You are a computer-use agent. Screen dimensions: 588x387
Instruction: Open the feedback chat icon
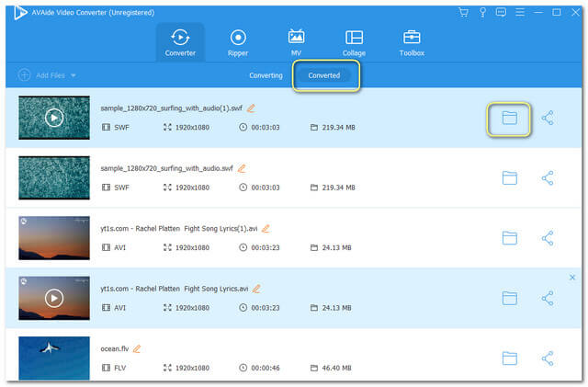click(x=501, y=12)
